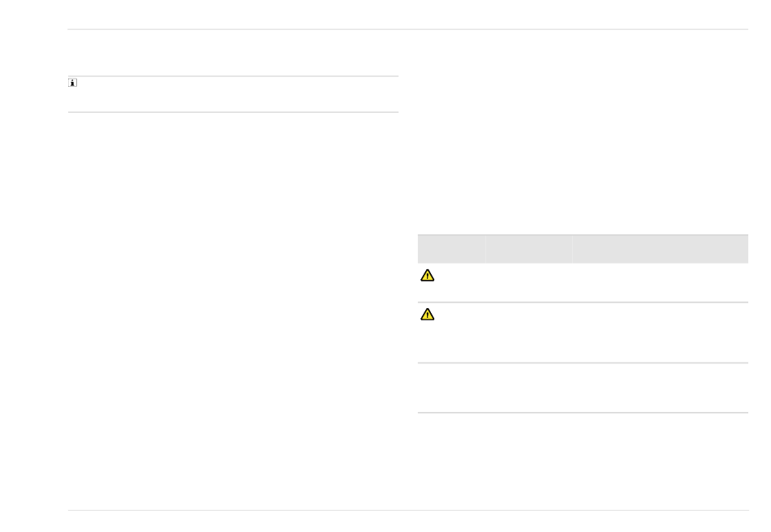This screenshot has width=771, height=532.
Task: Select the wide right gray header cell
Action: point(661,249)
